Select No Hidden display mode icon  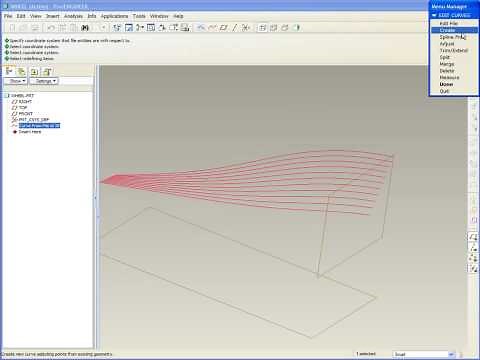coord(285,28)
